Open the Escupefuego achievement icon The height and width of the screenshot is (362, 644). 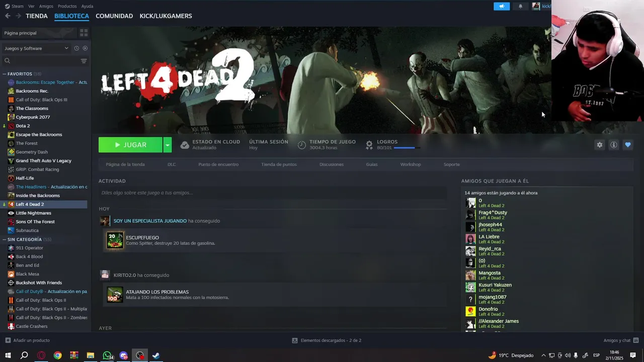(x=115, y=240)
